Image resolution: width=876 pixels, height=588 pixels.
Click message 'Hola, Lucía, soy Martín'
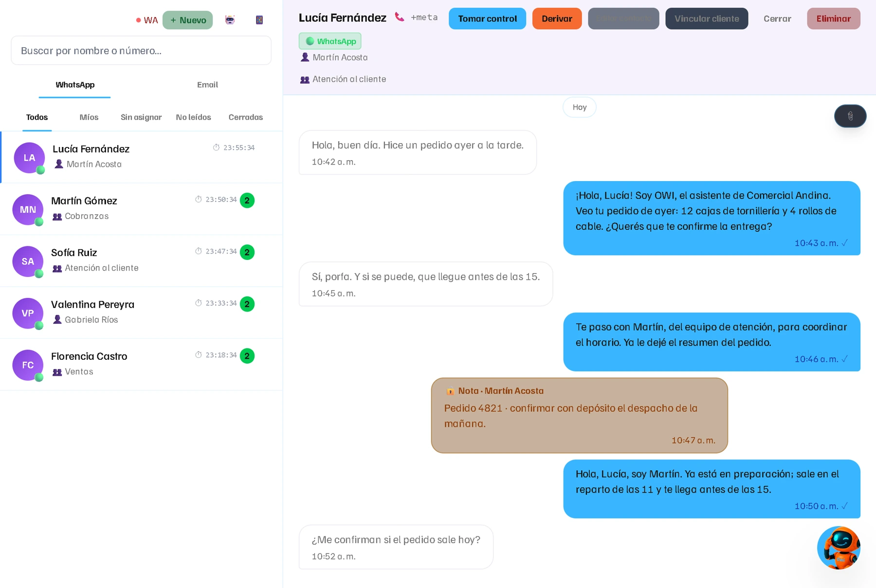[712, 489]
